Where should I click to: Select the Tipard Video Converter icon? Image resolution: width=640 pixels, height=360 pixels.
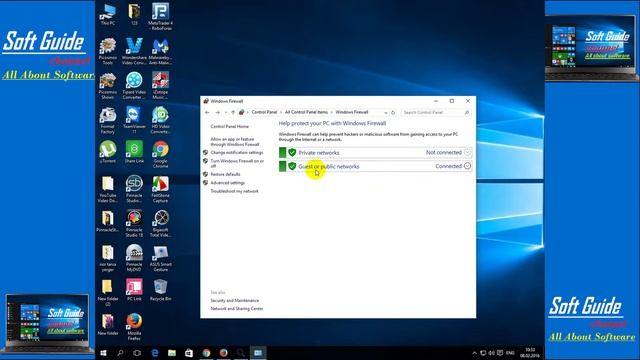pyautogui.click(x=134, y=85)
